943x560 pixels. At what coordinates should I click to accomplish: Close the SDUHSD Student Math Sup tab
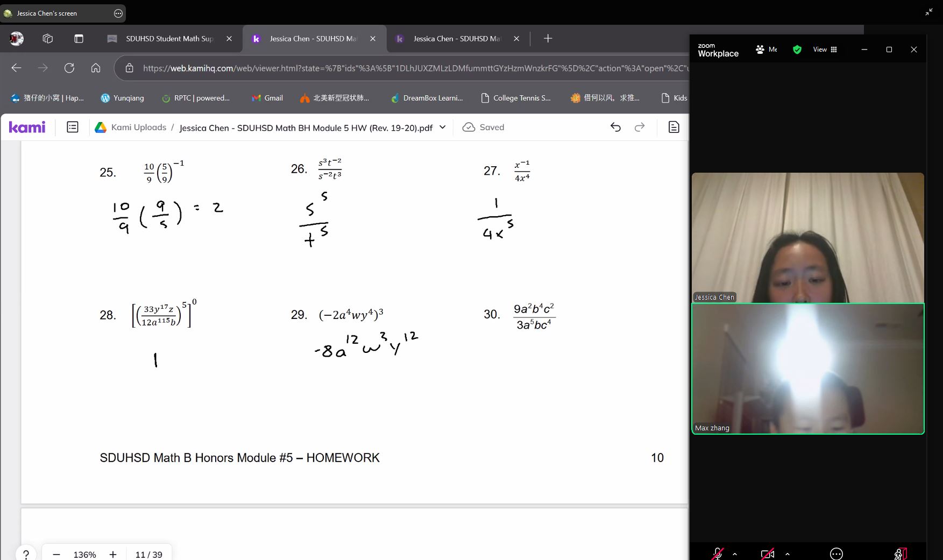point(229,39)
